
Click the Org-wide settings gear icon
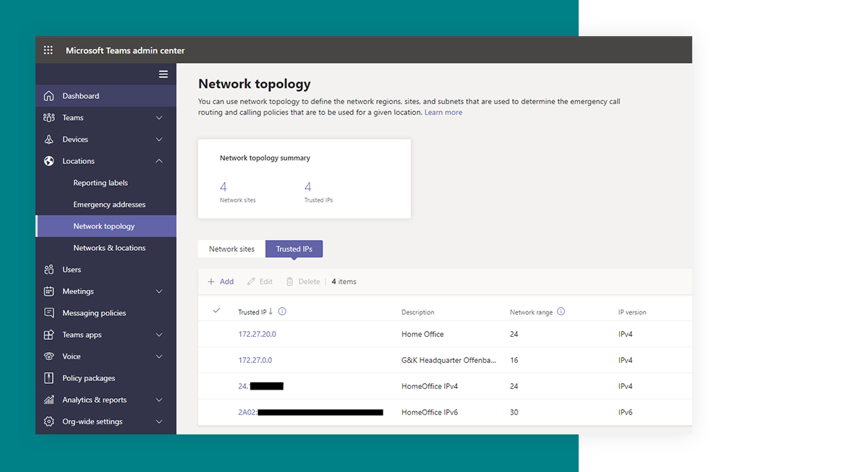49,421
